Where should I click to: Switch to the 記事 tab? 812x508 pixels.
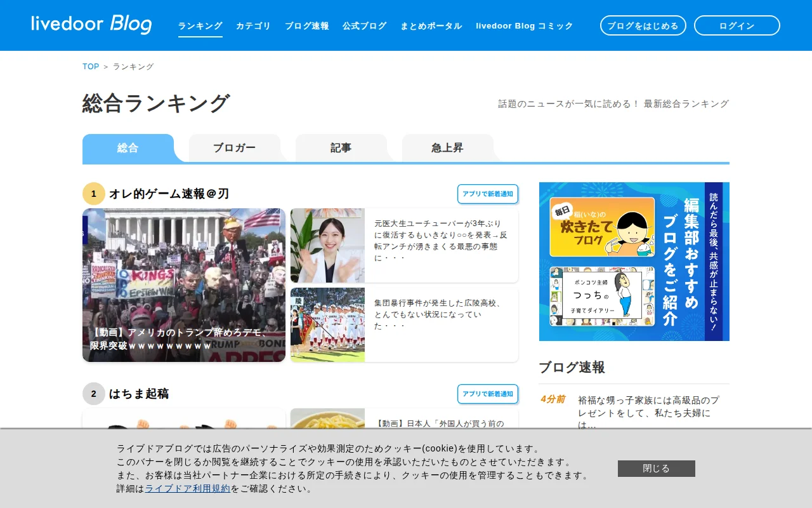[x=341, y=148]
